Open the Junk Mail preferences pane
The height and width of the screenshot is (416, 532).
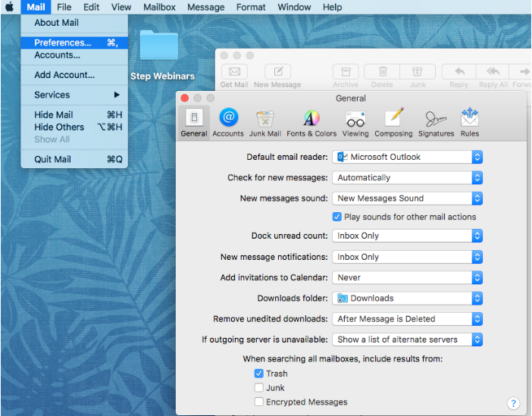coord(265,123)
